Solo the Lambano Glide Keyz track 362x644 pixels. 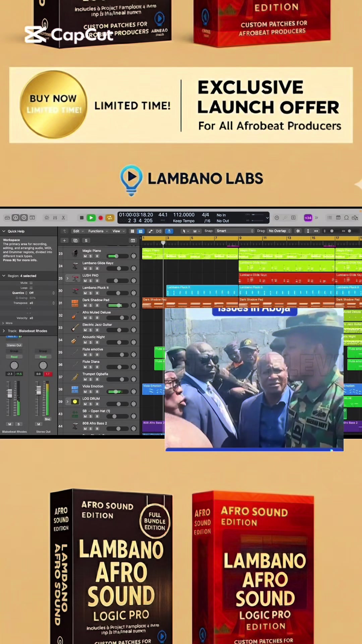tap(90, 269)
